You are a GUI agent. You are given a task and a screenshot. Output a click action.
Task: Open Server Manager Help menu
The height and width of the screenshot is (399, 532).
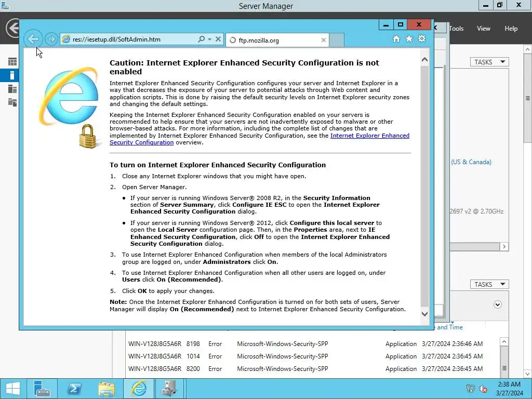pyautogui.click(x=511, y=29)
